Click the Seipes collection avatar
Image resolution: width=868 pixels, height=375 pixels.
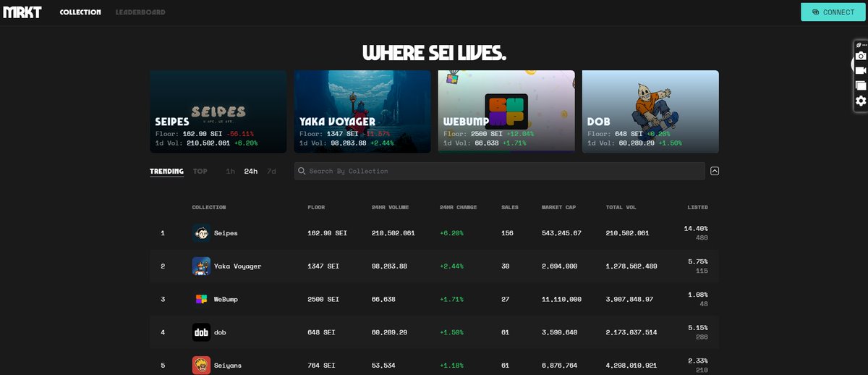click(x=201, y=233)
